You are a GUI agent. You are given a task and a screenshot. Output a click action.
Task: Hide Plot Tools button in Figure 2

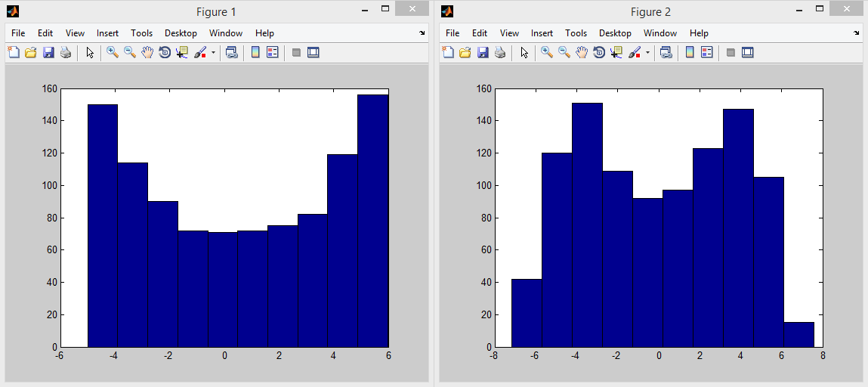coord(731,53)
